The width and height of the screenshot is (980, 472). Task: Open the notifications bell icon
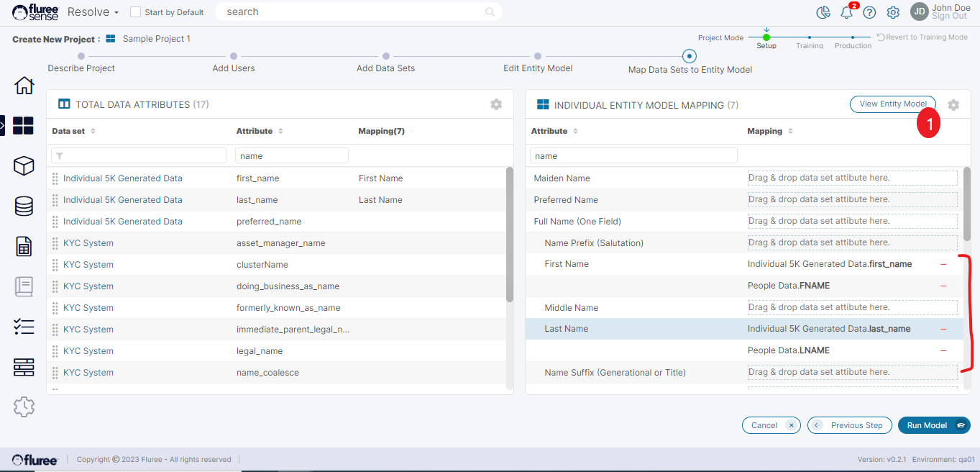846,12
